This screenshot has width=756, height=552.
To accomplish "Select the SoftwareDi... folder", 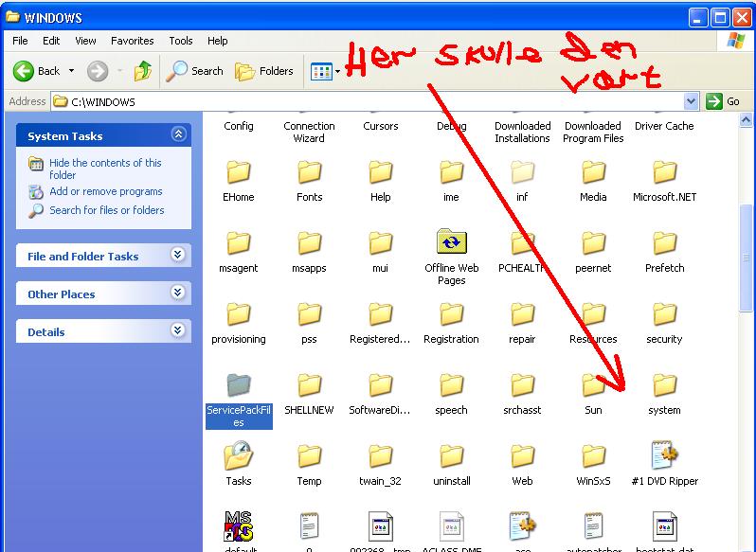I will pyautogui.click(x=380, y=395).
